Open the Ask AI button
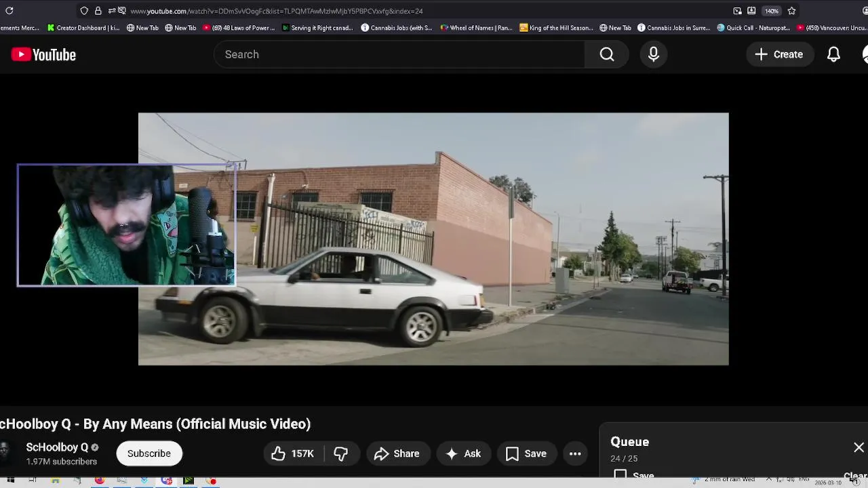Viewport: 868px width, 488px height. 463,453
